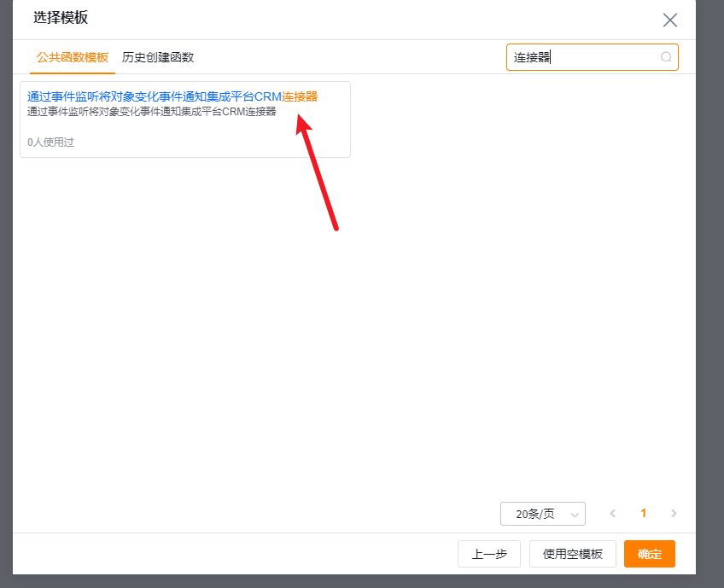Select page number 1

point(643,513)
